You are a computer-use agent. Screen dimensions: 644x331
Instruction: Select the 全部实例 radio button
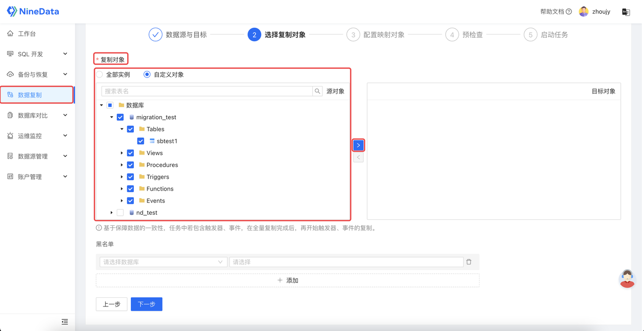point(100,74)
